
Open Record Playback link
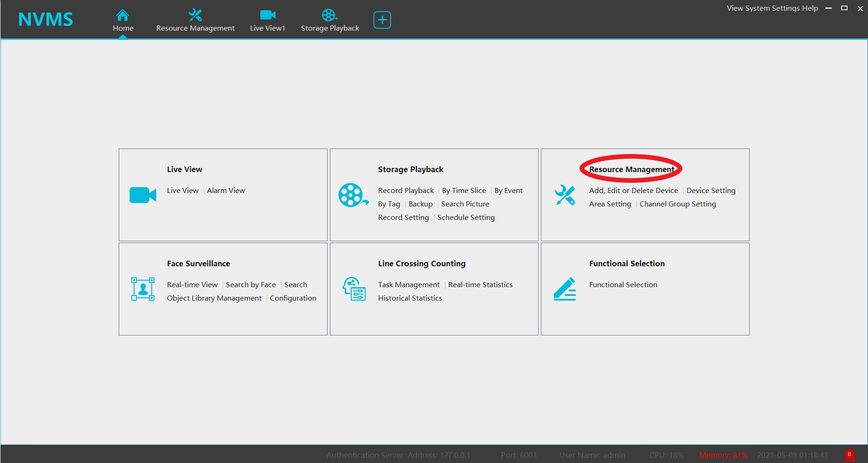(x=406, y=191)
